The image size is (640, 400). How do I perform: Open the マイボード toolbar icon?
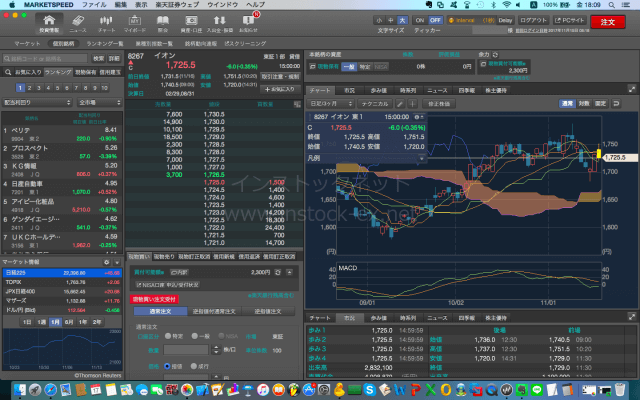[135, 24]
